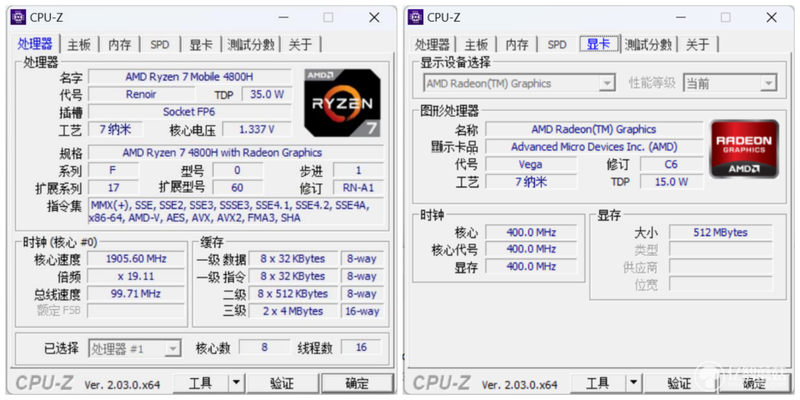Open SPD tab in left window
Viewport: 800px width, 400px height.
click(160, 45)
